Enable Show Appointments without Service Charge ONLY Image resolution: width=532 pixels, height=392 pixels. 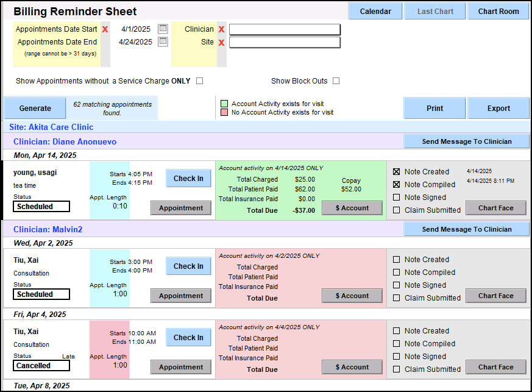199,81
